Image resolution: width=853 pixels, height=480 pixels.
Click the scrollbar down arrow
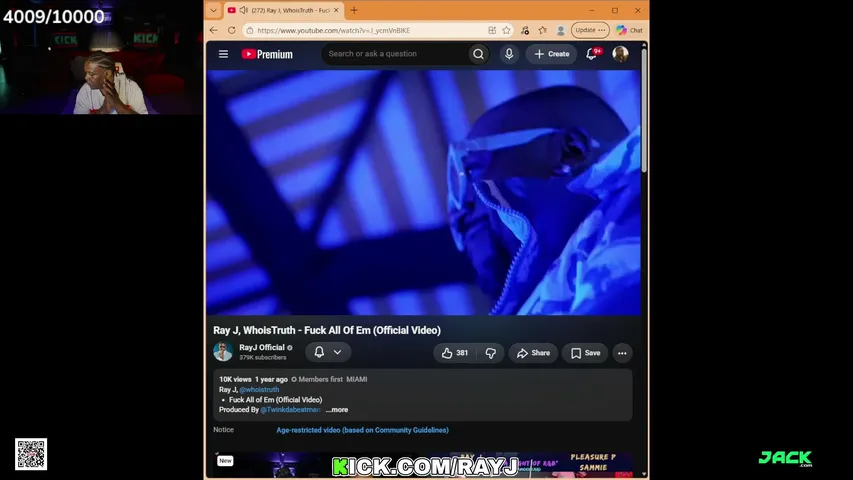644,475
